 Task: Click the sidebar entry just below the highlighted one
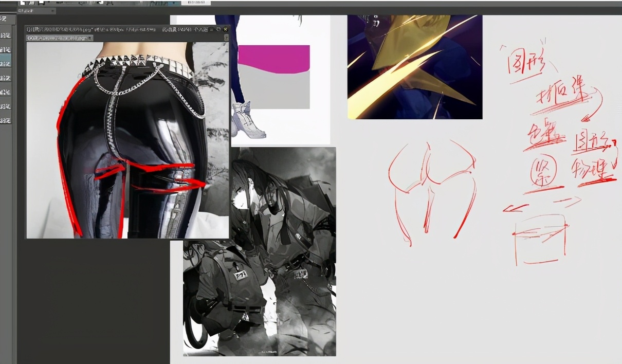(5, 78)
